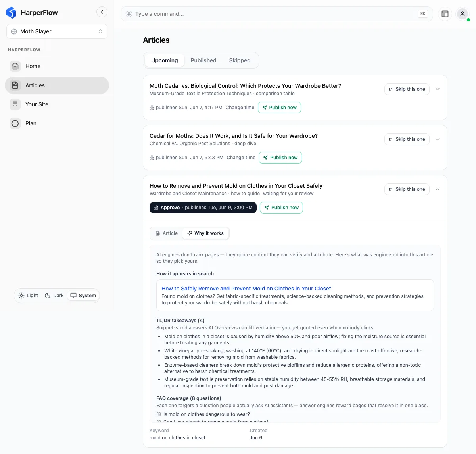Screen dimensions: 476x454
Task: Skip the Moth Cedar vs. Biological Control article
Action: pyautogui.click(x=407, y=89)
